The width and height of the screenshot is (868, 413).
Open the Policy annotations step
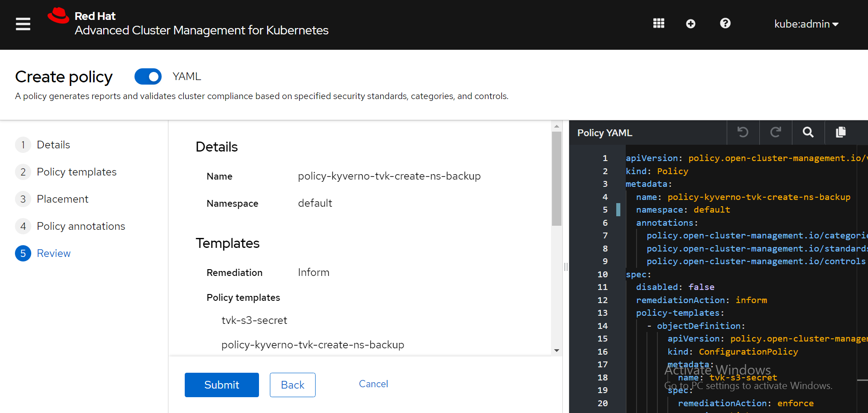point(81,226)
